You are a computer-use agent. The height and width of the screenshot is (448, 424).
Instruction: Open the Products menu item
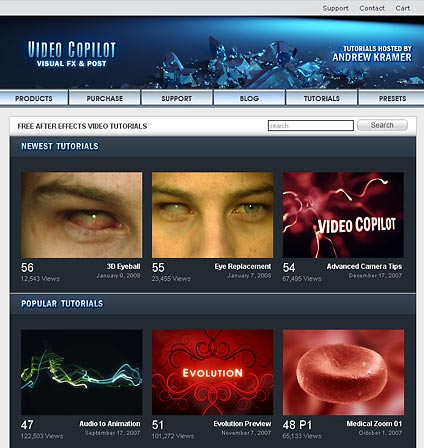tap(34, 98)
